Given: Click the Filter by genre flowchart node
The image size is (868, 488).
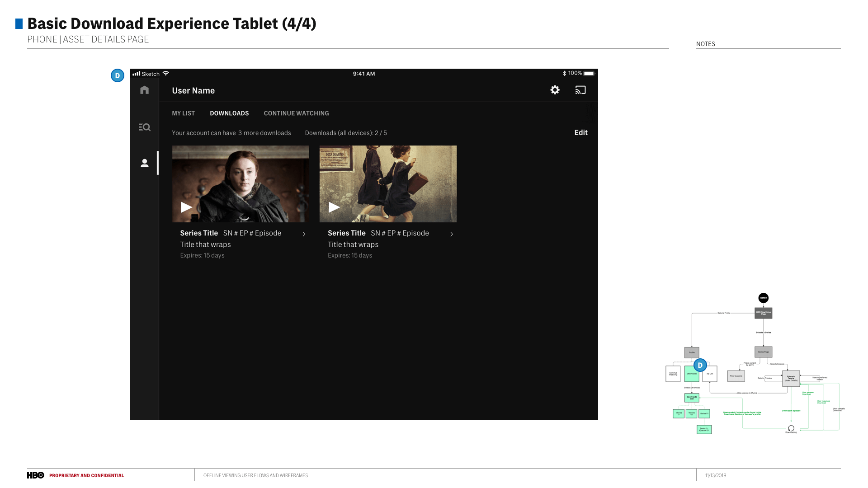Looking at the screenshot, I should point(736,376).
